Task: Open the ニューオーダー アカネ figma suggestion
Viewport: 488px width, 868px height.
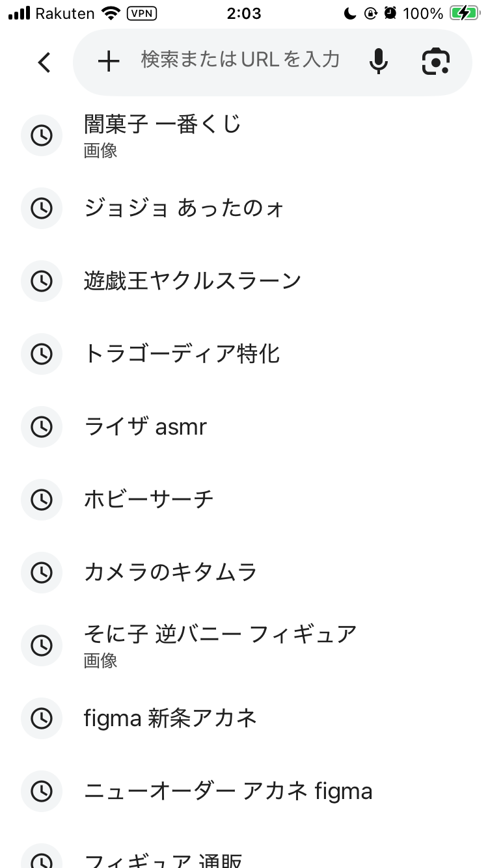Action: 228,791
